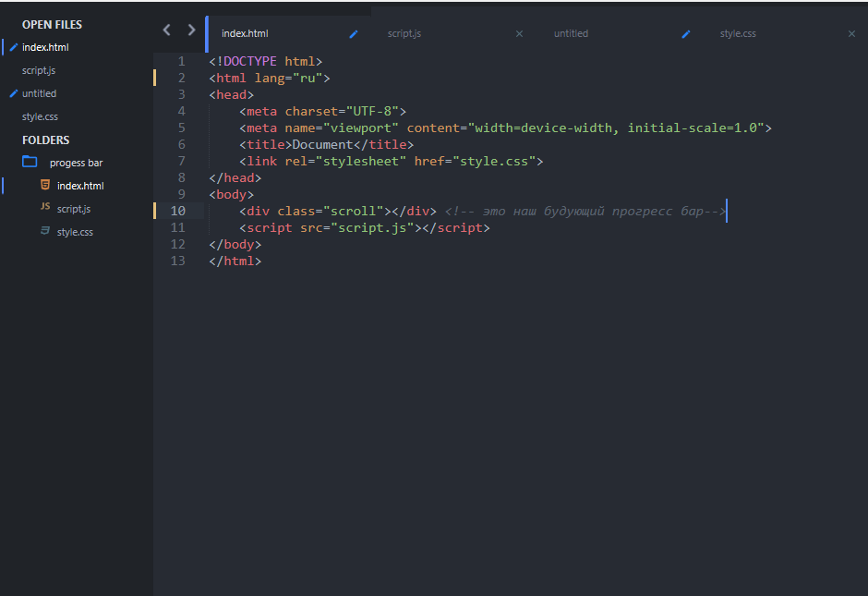
Task: Click the word Document in the title tag
Action: (x=322, y=144)
